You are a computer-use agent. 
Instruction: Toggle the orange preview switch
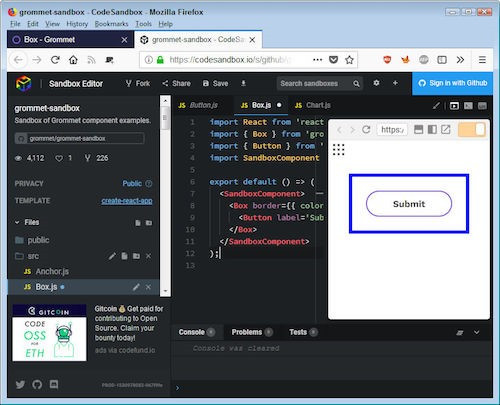[x=472, y=130]
